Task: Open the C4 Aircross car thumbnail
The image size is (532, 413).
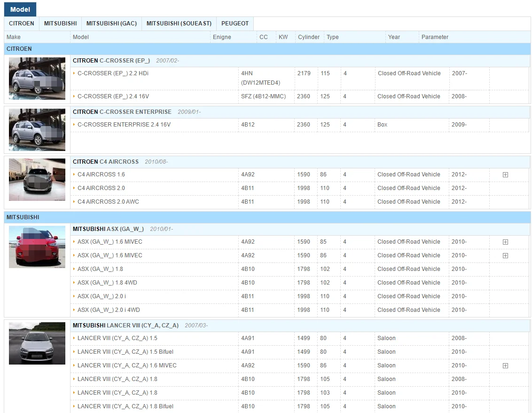Action: click(37, 180)
